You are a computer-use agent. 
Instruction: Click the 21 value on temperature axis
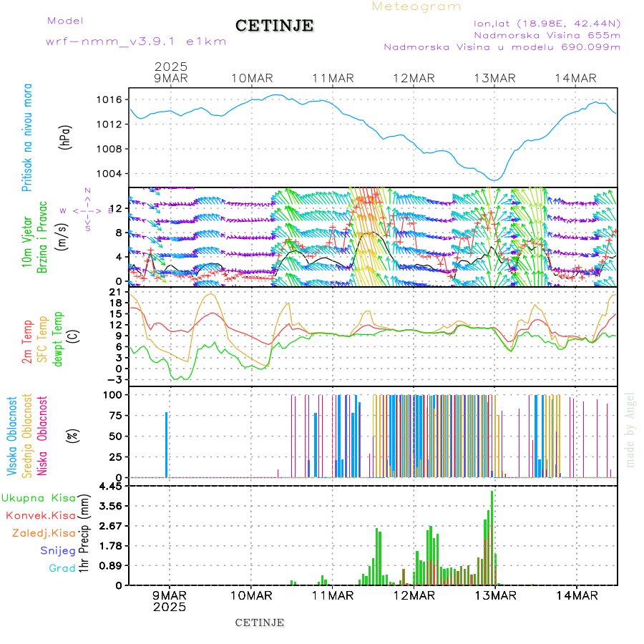click(115, 292)
